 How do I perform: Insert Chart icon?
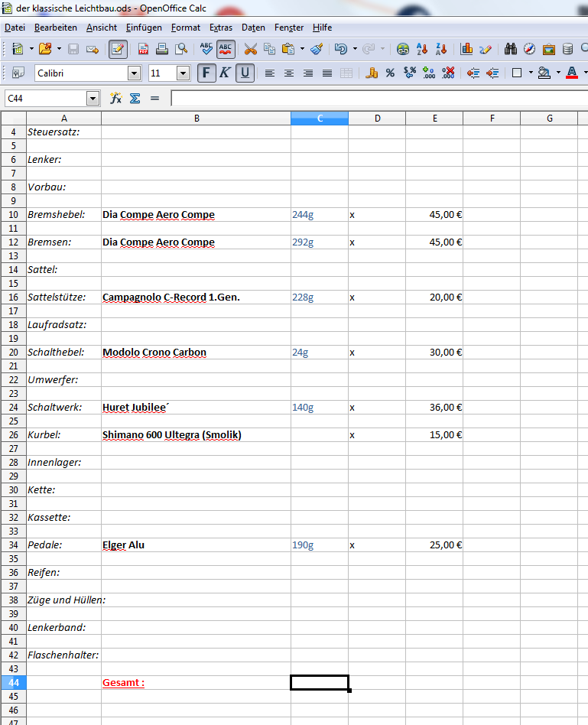point(466,48)
